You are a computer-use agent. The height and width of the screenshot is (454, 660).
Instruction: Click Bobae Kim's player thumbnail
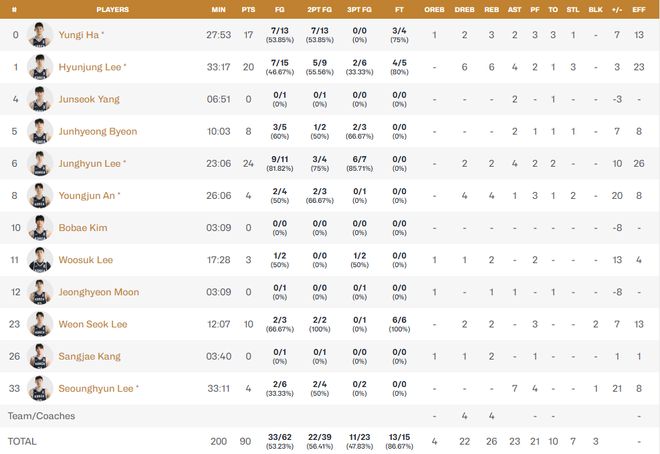(40, 227)
